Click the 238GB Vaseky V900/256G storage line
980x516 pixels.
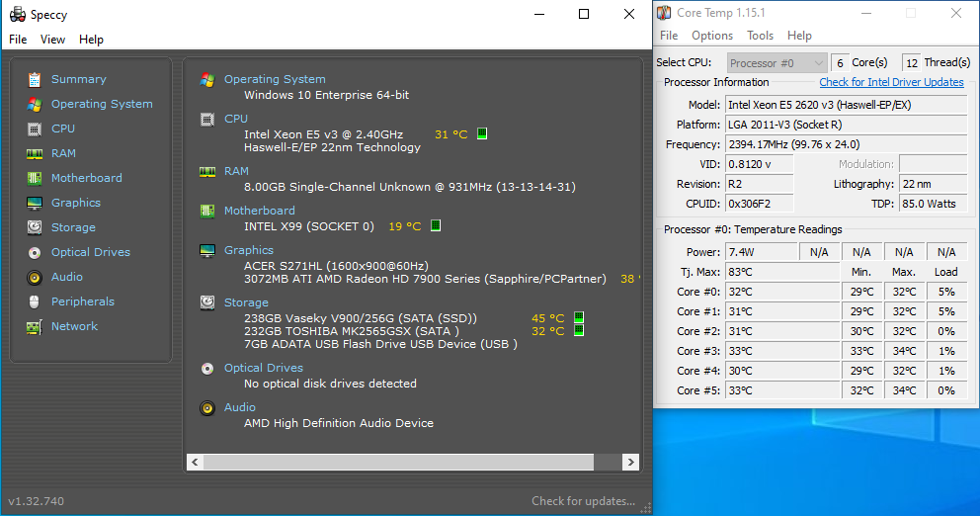tap(360, 318)
